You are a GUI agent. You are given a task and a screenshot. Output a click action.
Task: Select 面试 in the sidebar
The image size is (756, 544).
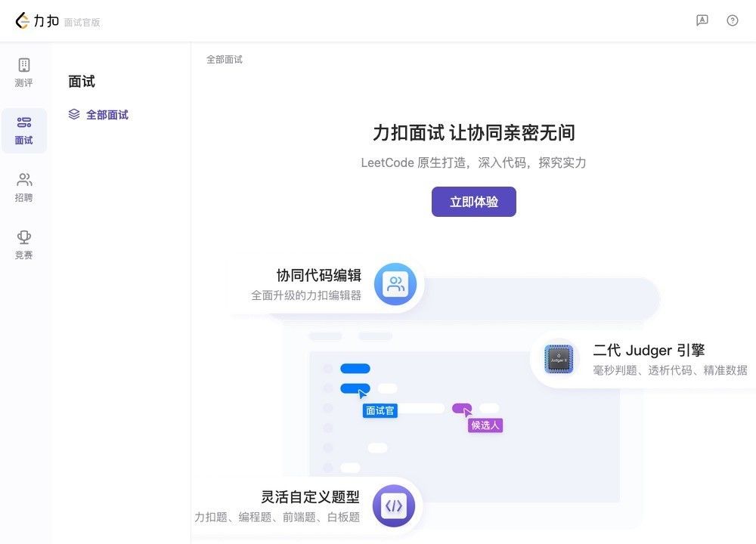(24, 130)
